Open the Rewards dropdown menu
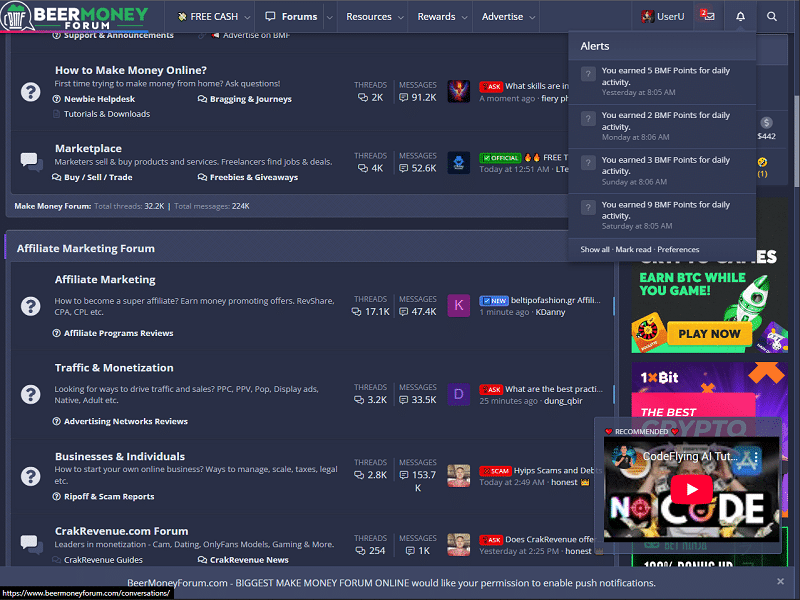Image resolution: width=800 pixels, height=600 pixels. click(443, 17)
